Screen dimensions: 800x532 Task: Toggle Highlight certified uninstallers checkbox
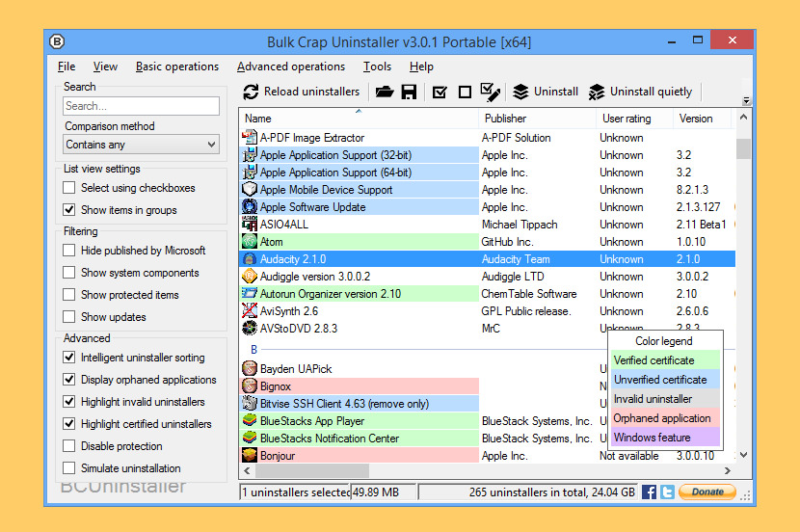click(x=68, y=424)
